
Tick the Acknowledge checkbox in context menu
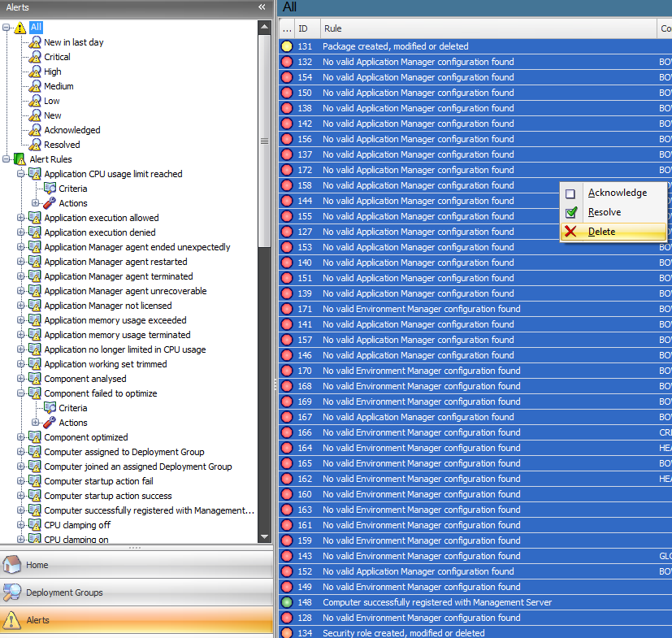pyautogui.click(x=570, y=193)
